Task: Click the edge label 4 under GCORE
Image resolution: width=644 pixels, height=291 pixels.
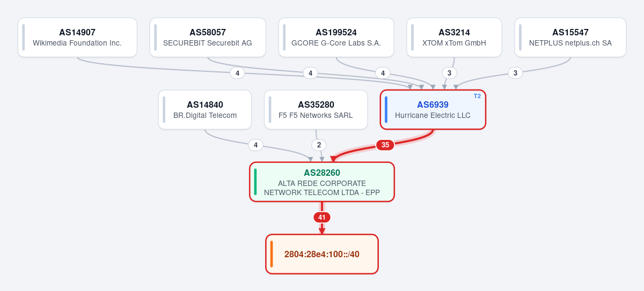Action: (382, 73)
